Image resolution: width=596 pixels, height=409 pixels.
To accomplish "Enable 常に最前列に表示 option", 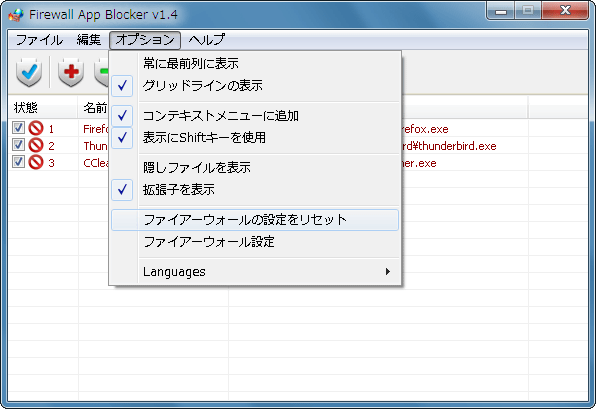I will [255, 63].
